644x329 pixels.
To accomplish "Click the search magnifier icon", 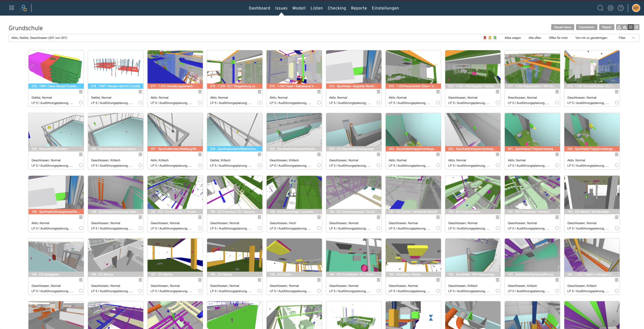I will click(x=600, y=8).
